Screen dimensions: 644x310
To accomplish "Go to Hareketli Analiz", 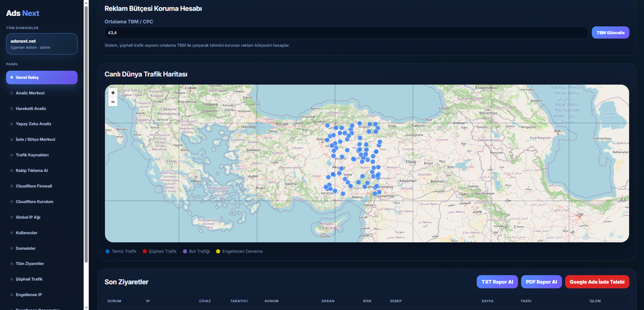I will (x=42, y=109).
